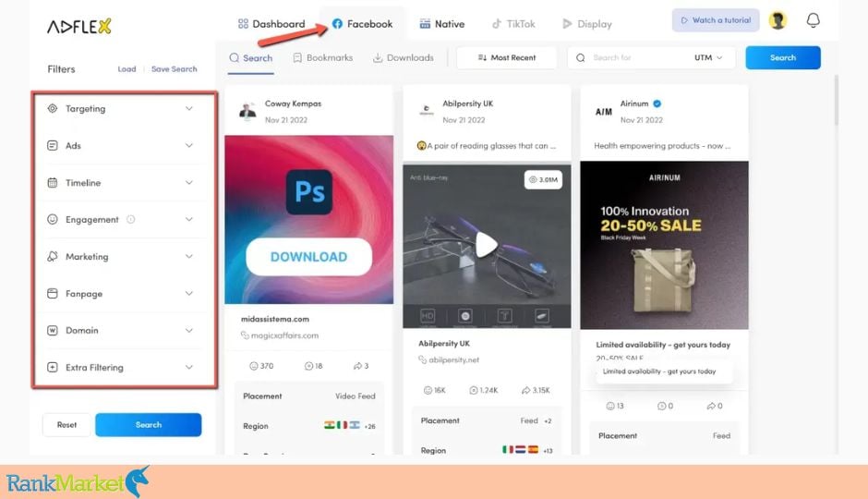Click the Airinum A/M advertiser logo
Viewport: 868px width, 499px height.
pyautogui.click(x=603, y=112)
